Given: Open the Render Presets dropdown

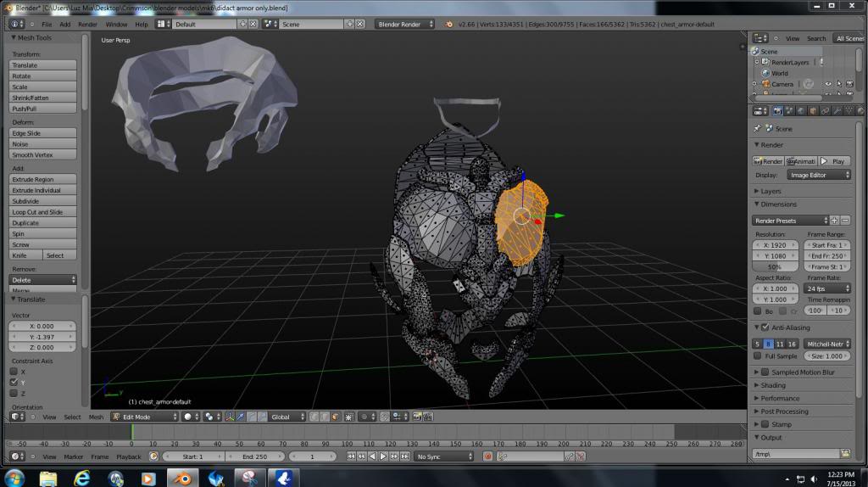Looking at the screenshot, I should (791, 221).
